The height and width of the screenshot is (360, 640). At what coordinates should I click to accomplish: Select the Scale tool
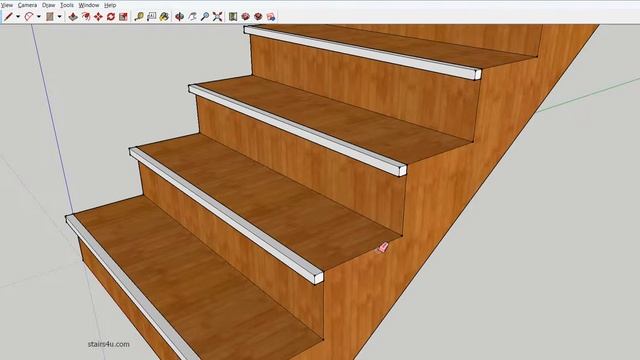point(123,17)
